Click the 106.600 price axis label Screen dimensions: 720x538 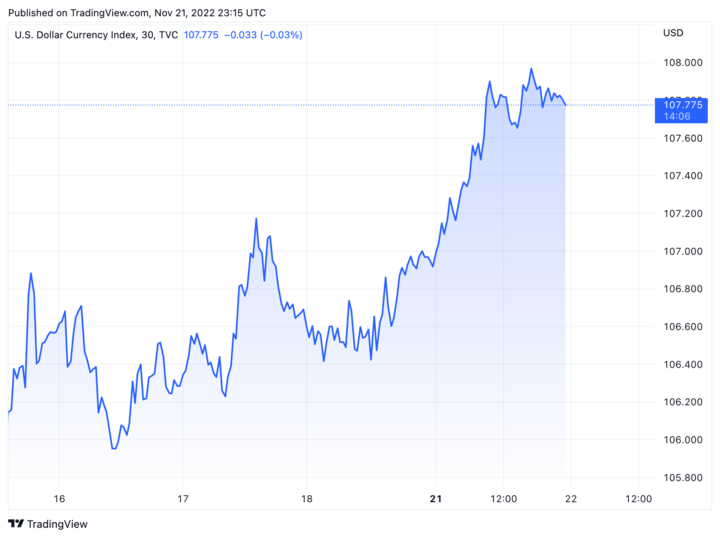coord(683,326)
